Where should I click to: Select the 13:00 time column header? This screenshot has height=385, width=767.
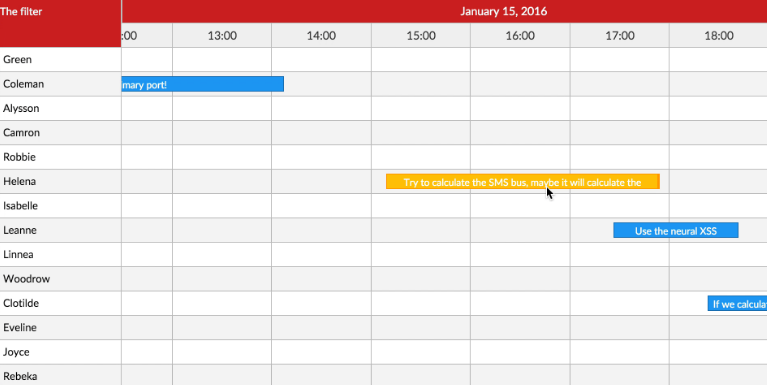pos(222,35)
